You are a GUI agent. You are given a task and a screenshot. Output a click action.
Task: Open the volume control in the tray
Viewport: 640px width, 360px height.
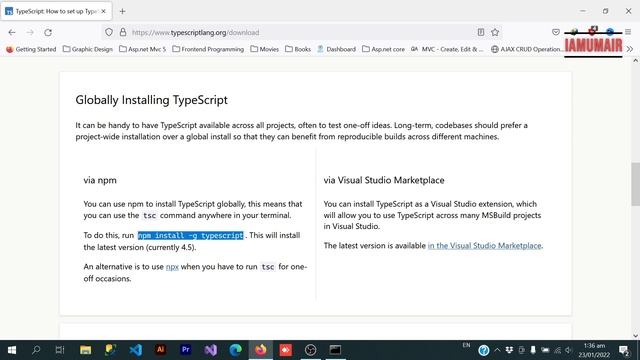tap(569, 350)
